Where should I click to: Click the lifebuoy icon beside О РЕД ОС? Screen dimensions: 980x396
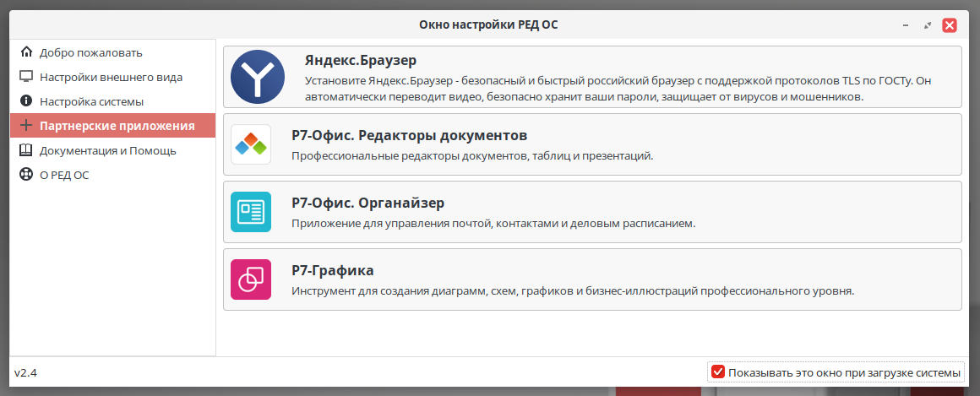pyautogui.click(x=26, y=175)
